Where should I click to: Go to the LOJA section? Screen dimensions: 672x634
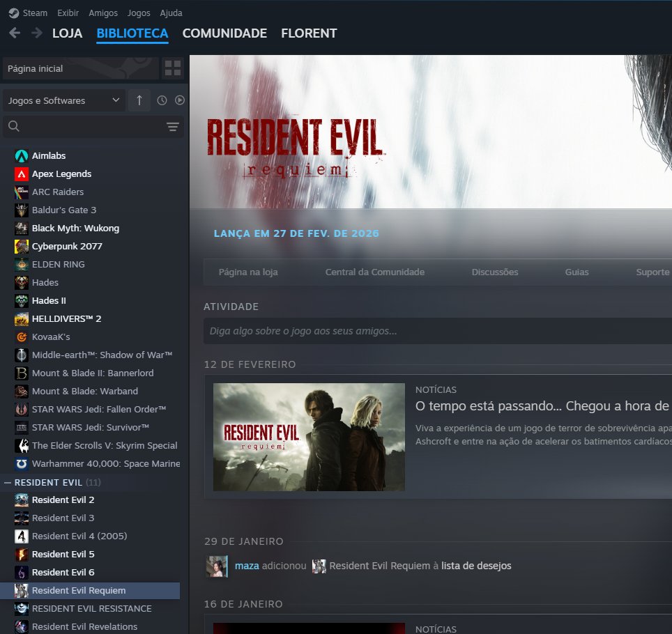click(x=68, y=33)
